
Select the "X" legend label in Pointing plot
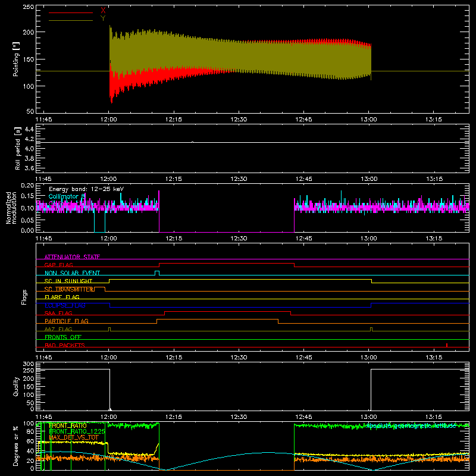(x=103, y=11)
